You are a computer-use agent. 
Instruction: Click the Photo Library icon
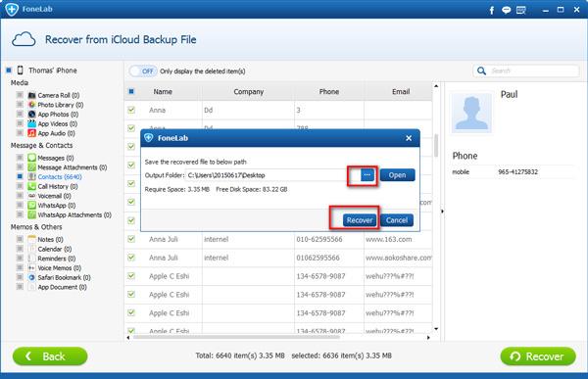click(32, 105)
